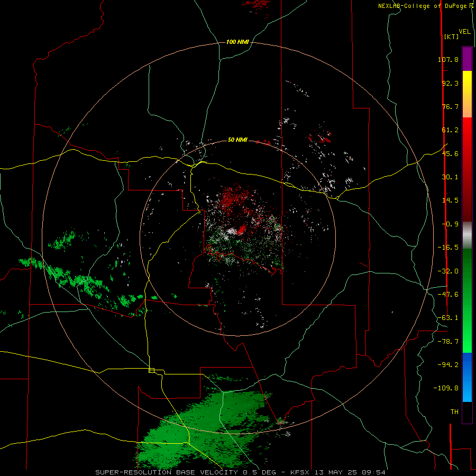Click the 30.1 legend value
The image size is (476, 476).
[x=450, y=177]
